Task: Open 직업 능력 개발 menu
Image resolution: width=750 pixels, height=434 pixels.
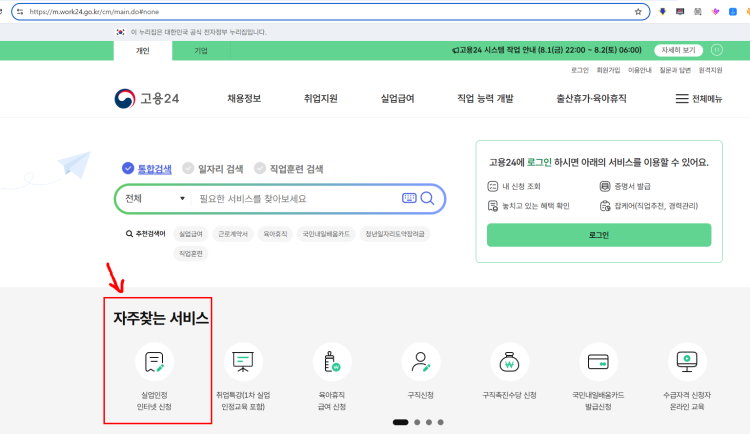Action: coord(485,99)
